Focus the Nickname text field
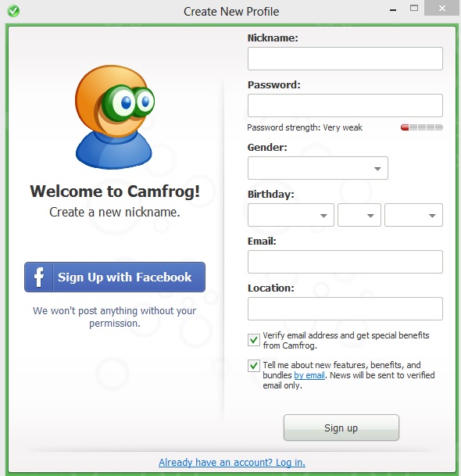Viewport: 461px width, 476px height. point(345,59)
